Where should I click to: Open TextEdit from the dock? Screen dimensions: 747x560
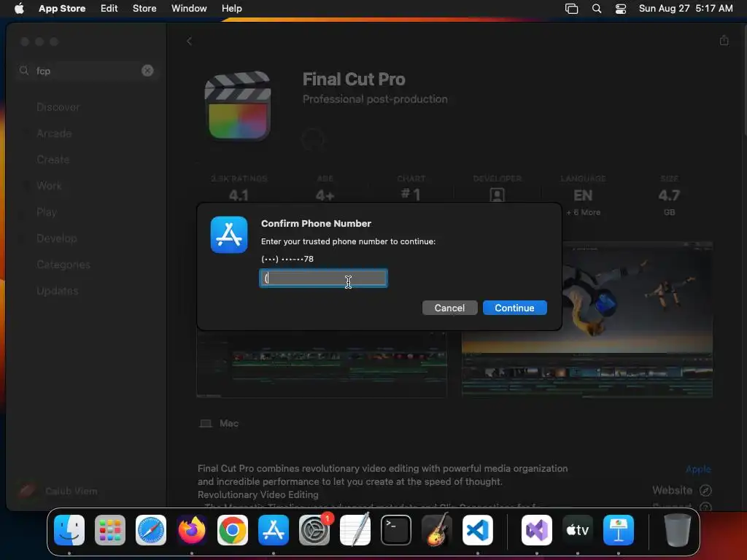pyautogui.click(x=355, y=529)
